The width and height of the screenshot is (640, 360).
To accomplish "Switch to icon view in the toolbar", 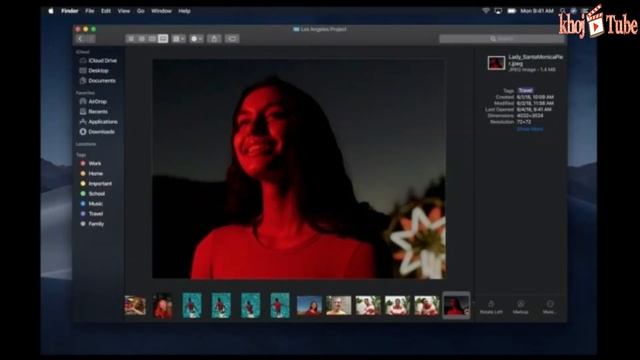I will [x=131, y=39].
